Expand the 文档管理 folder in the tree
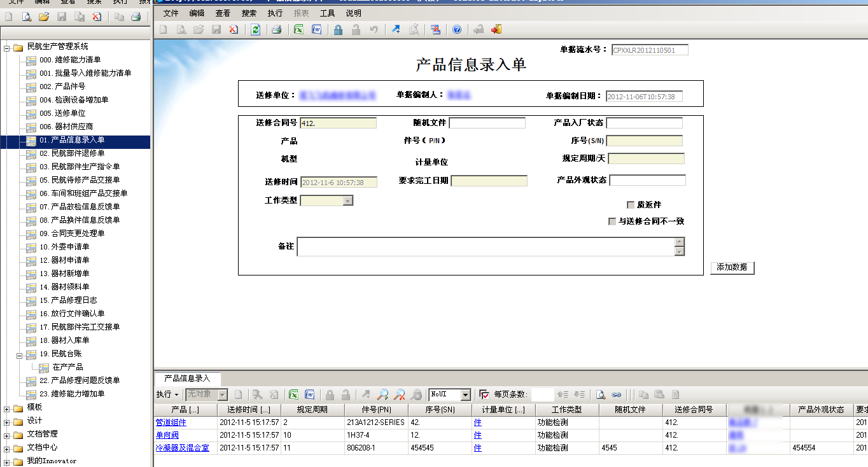The image size is (868, 467). (x=7, y=435)
